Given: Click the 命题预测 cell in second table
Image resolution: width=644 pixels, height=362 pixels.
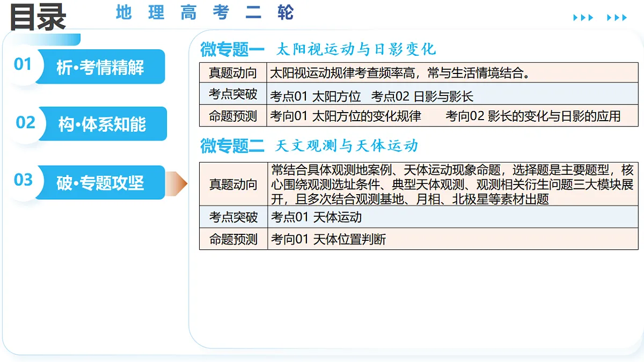Looking at the screenshot, I should [233, 239].
